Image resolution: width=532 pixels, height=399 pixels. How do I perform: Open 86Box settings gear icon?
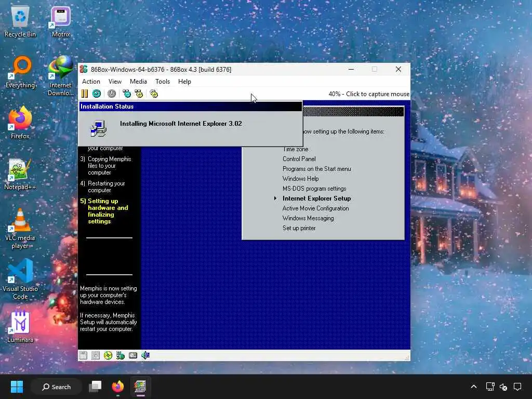tap(154, 94)
